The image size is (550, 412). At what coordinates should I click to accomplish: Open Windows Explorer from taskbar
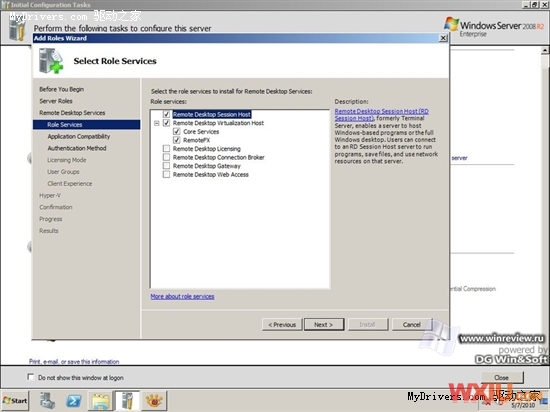pos(101,400)
